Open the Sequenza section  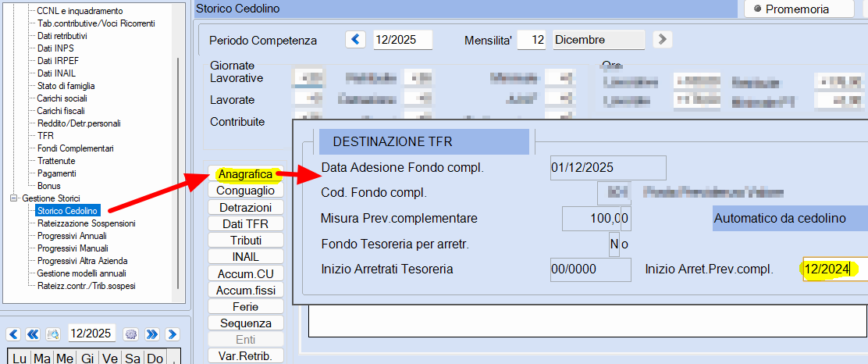pos(246,323)
